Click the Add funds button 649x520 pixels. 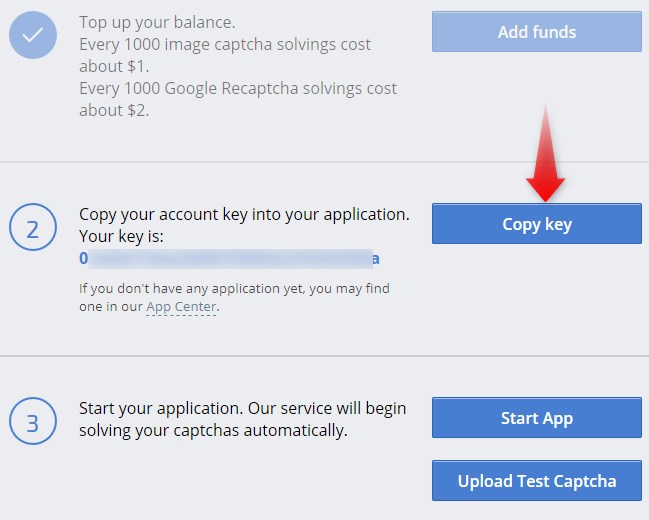click(x=537, y=32)
